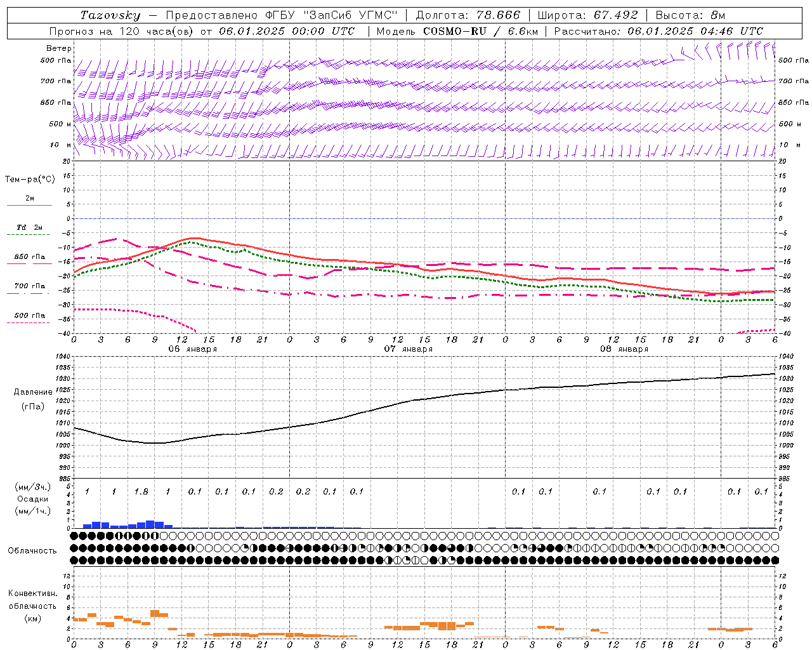Click the forecast start "06.01.2025 00:00 UTC"
This screenshot has width=812, height=650.
(x=287, y=31)
